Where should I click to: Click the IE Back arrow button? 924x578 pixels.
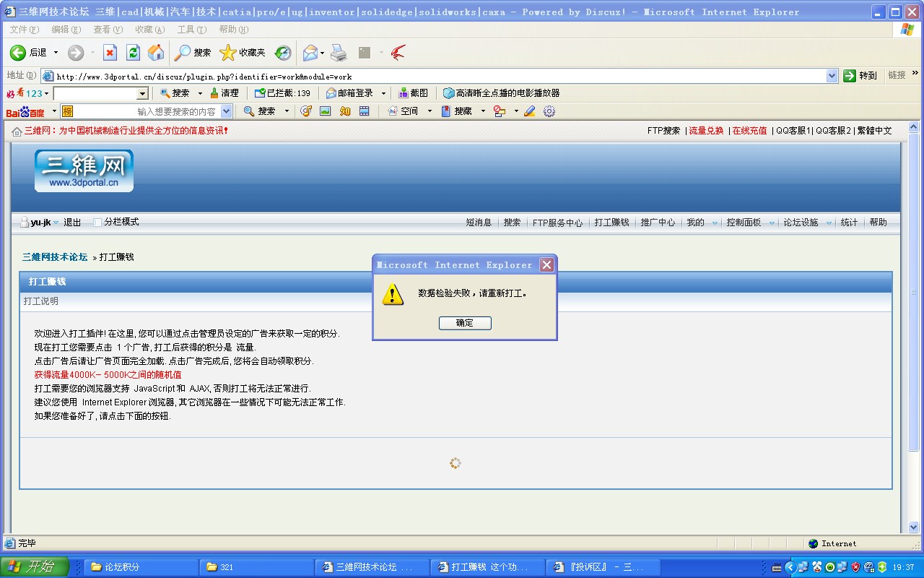18,53
